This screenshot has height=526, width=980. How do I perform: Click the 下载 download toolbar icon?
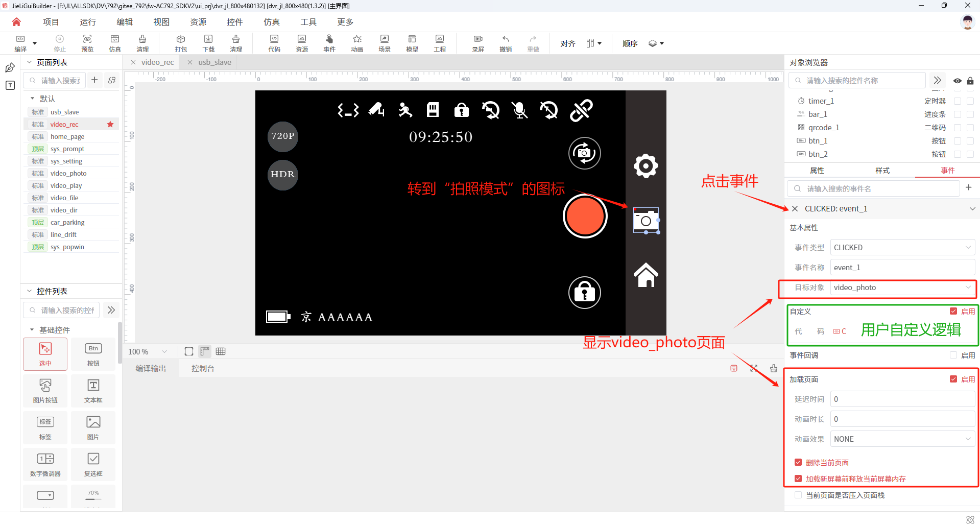click(x=208, y=43)
